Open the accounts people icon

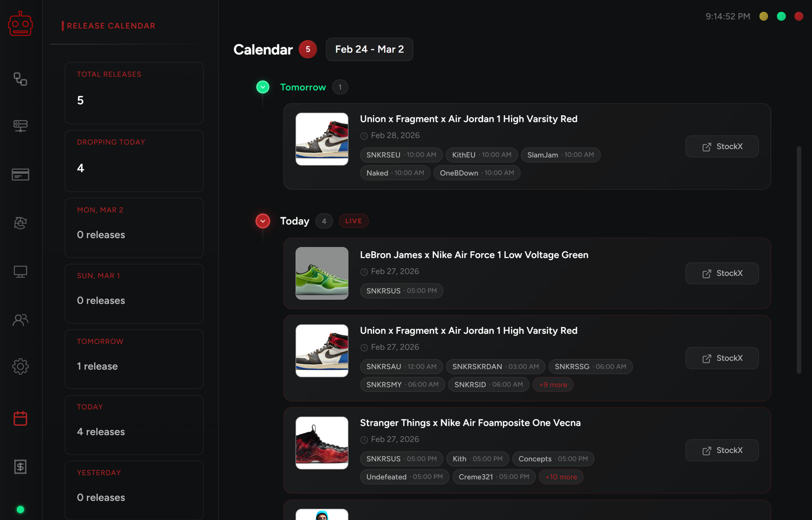point(20,320)
